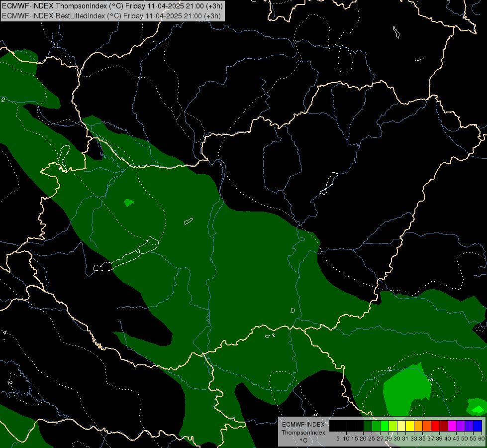Click the °C unit label in legend

click(x=304, y=441)
